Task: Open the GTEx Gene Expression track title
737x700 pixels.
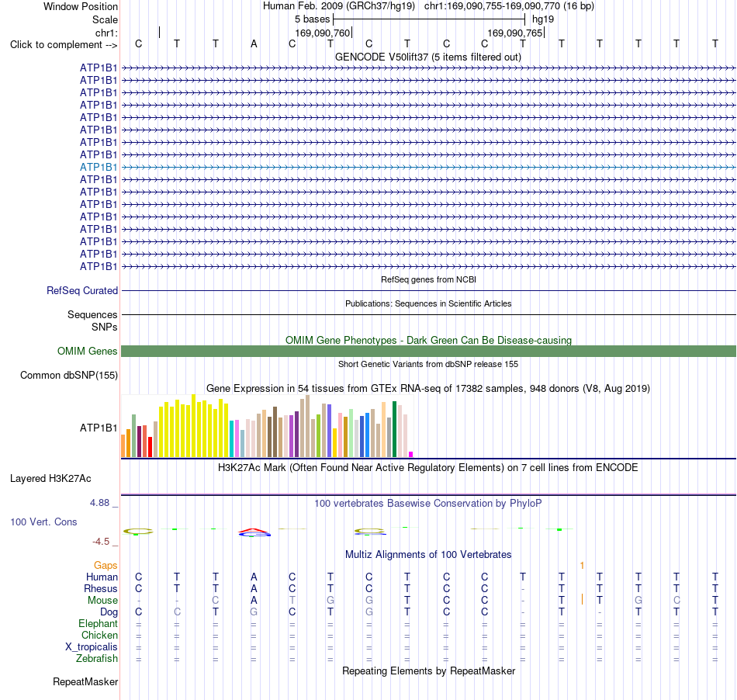Action: click(x=428, y=389)
